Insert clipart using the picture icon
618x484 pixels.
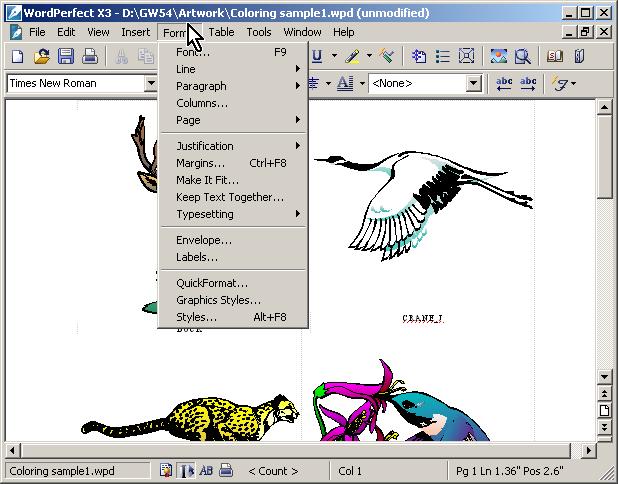coord(499,56)
